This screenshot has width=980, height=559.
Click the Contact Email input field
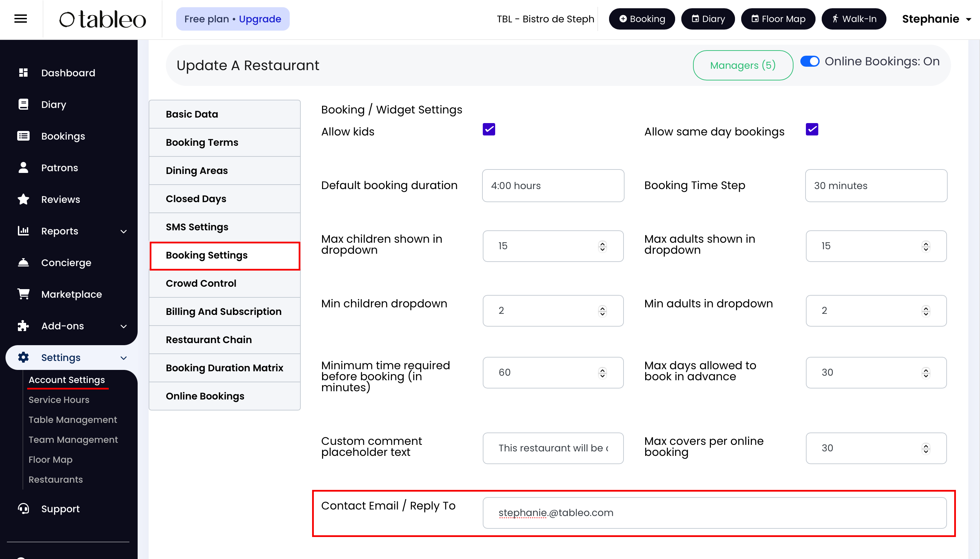[x=714, y=513]
